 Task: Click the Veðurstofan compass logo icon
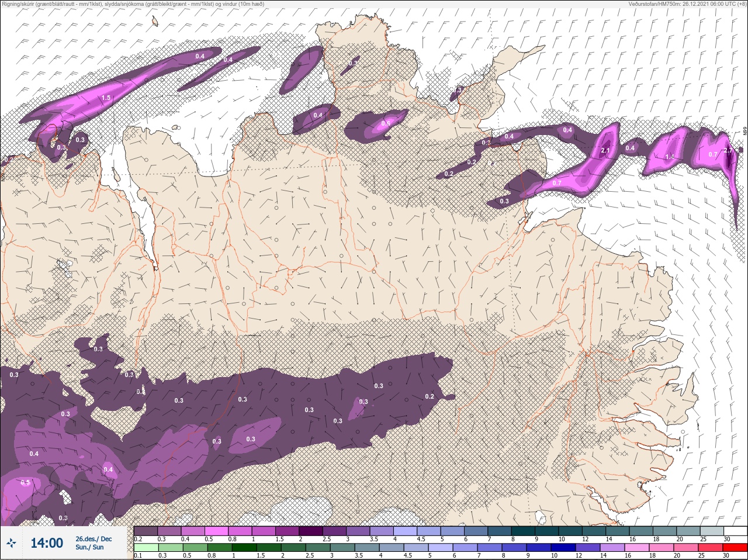pyautogui.click(x=11, y=542)
